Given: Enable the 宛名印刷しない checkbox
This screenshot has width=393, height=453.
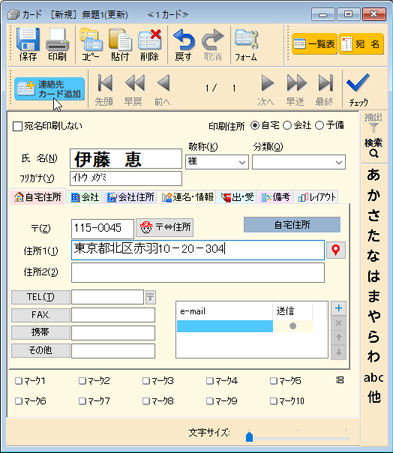Looking at the screenshot, I should 17,126.
